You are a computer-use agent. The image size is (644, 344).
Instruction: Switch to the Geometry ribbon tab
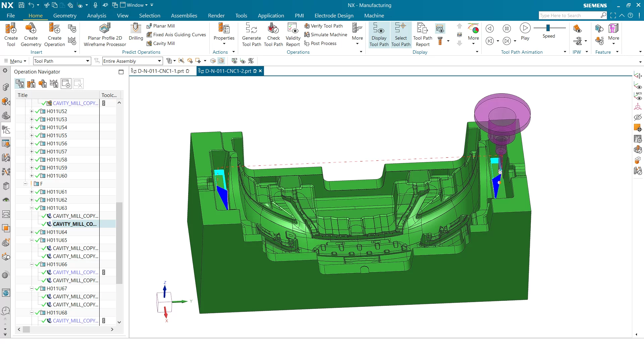65,15
